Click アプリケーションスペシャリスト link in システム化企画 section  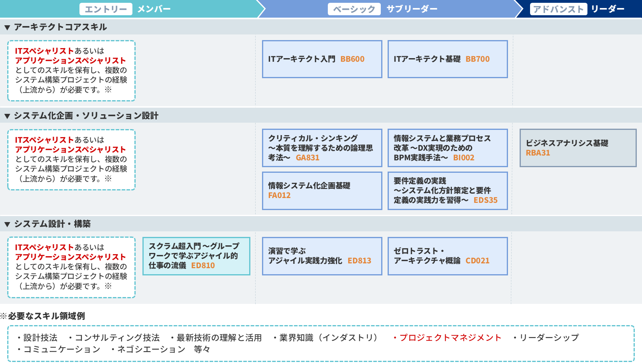coord(71,150)
